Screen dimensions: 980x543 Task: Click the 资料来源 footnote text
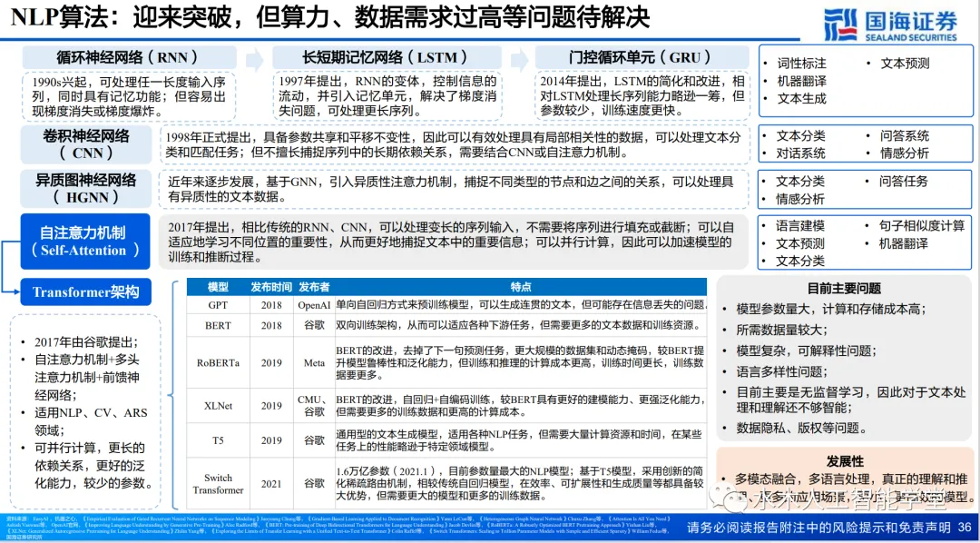pos(340,528)
